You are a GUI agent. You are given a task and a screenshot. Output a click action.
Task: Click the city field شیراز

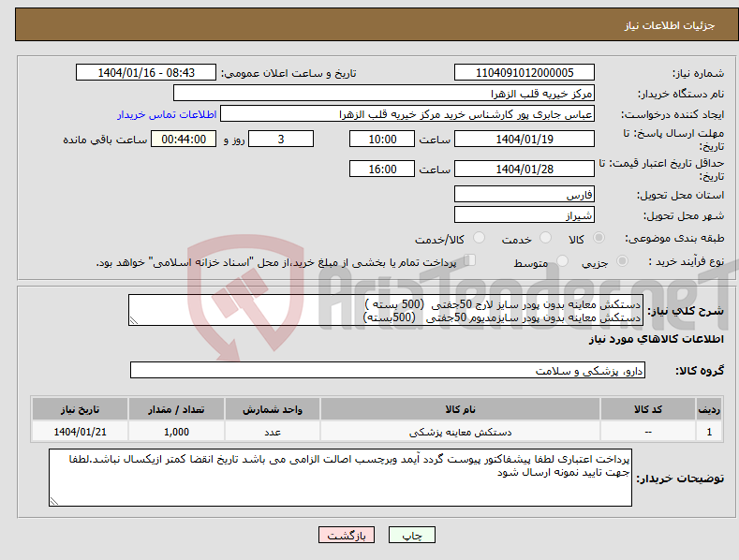click(525, 215)
